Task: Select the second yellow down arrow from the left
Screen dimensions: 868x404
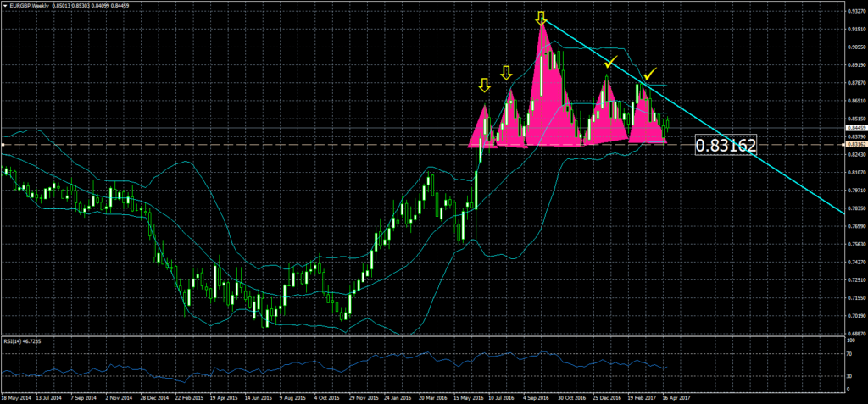Action: pos(505,72)
